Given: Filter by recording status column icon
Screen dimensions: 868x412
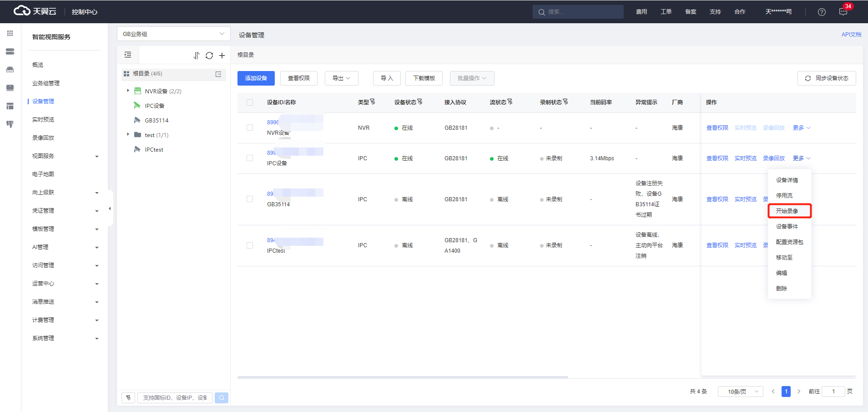Looking at the screenshot, I should tap(565, 102).
